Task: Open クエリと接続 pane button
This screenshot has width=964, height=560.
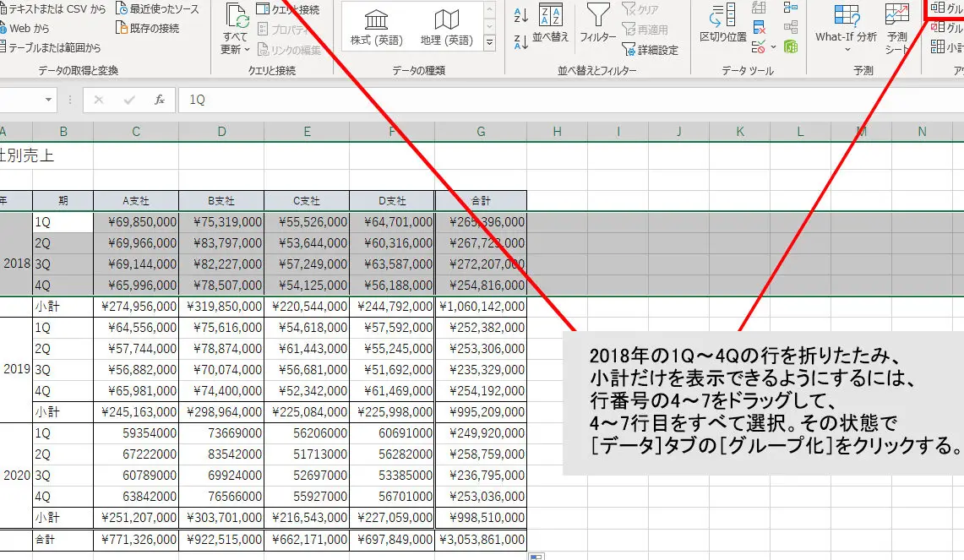Action: (279, 8)
